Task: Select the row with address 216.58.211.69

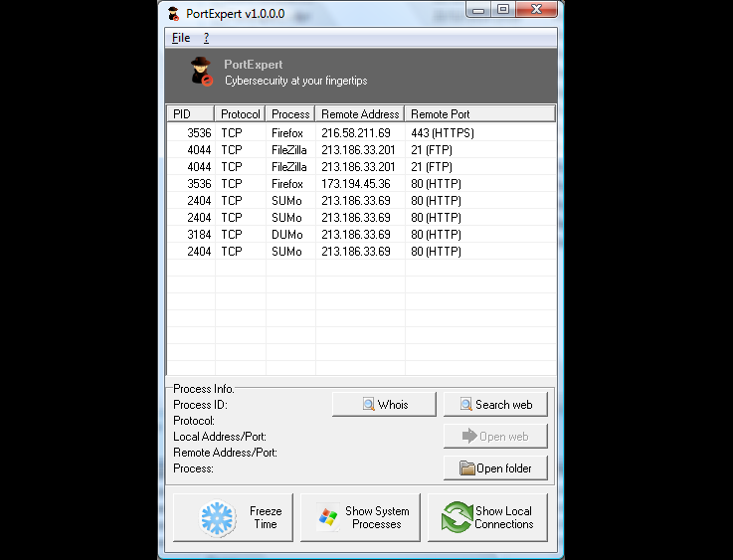Action: (x=362, y=133)
